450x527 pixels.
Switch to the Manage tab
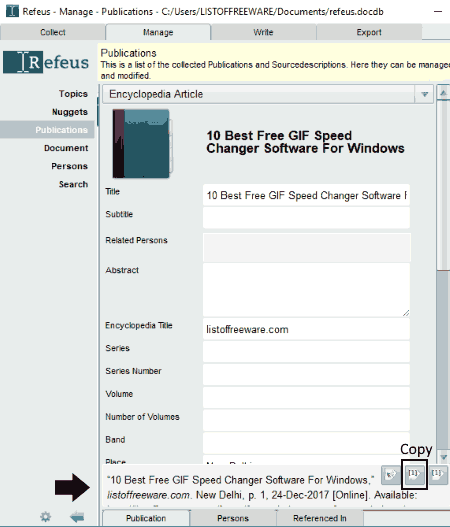pyautogui.click(x=158, y=32)
